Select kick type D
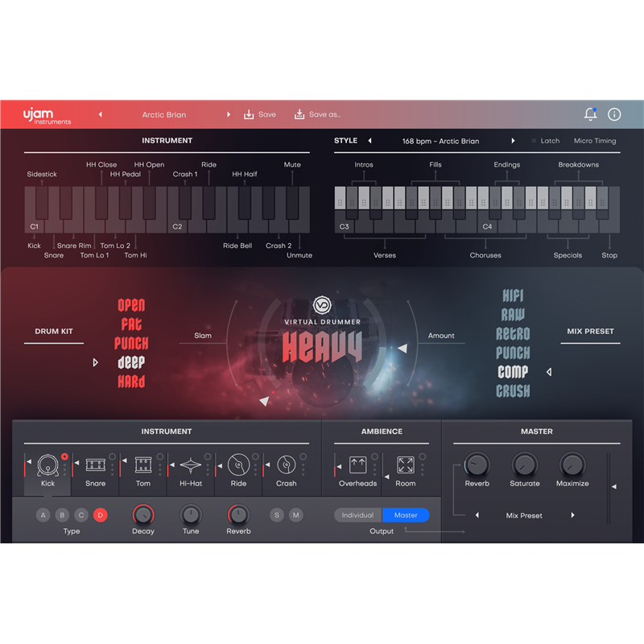The height and width of the screenshot is (644, 644). [100, 515]
